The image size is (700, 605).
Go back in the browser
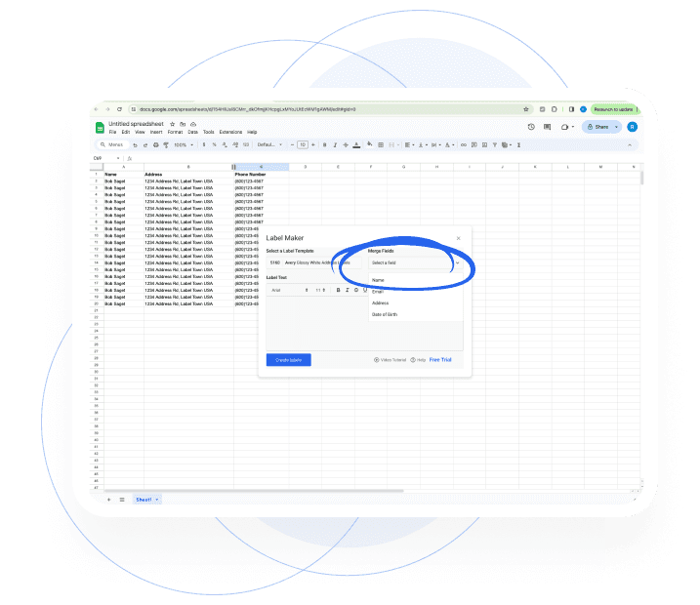click(96, 109)
